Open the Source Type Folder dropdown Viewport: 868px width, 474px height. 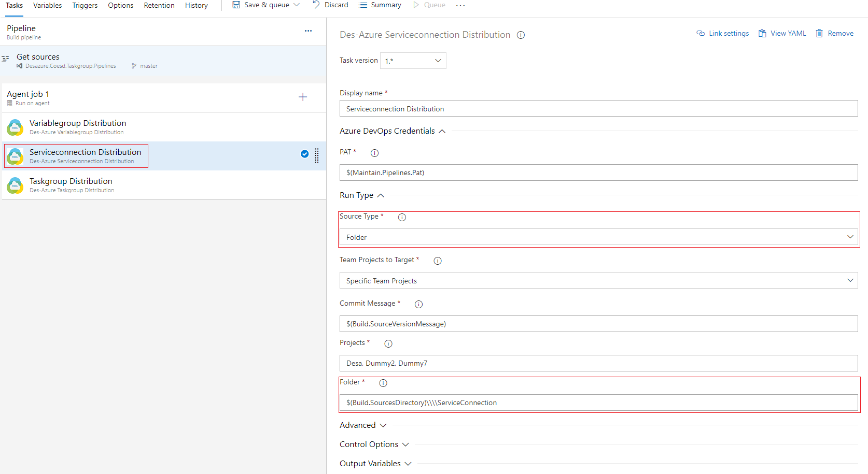(598, 237)
